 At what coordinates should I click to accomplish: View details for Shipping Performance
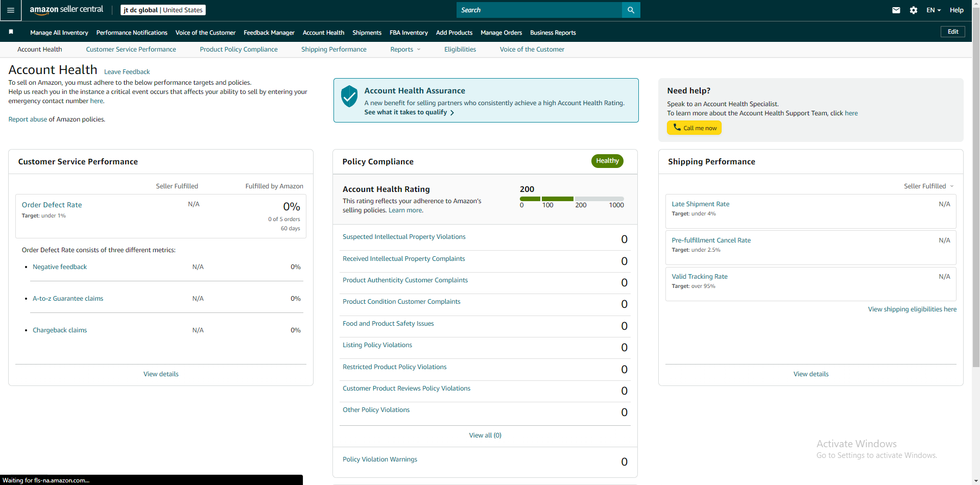(810, 374)
